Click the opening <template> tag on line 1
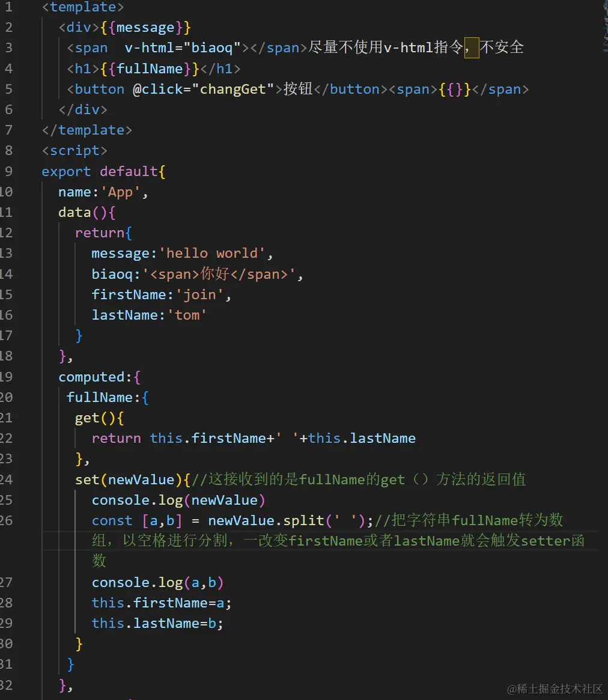 coord(82,7)
